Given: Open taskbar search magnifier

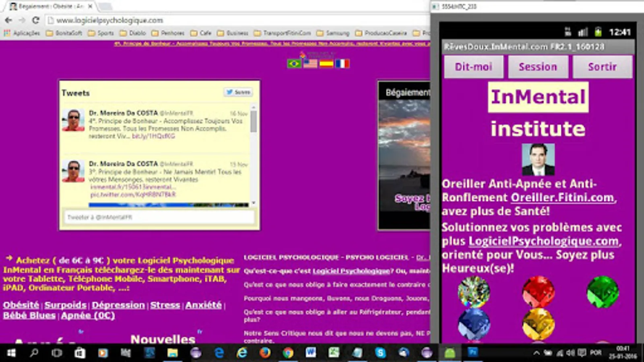Looking at the screenshot, I should click(x=34, y=353).
